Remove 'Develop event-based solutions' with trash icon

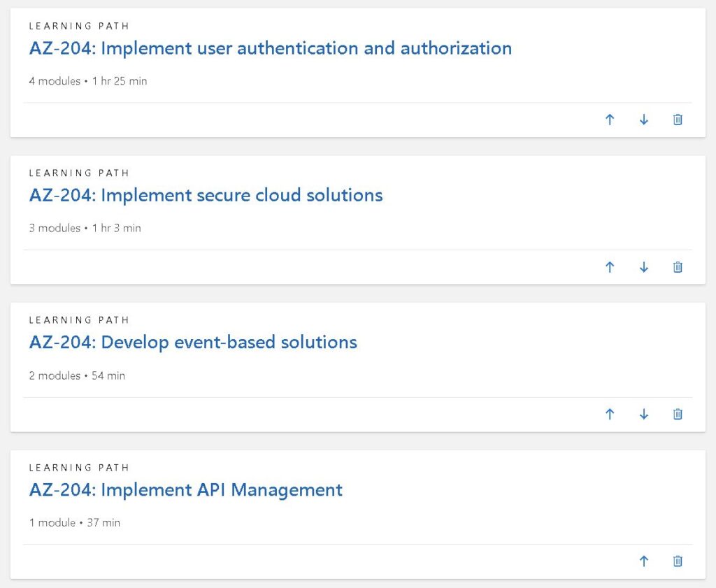pyautogui.click(x=678, y=414)
